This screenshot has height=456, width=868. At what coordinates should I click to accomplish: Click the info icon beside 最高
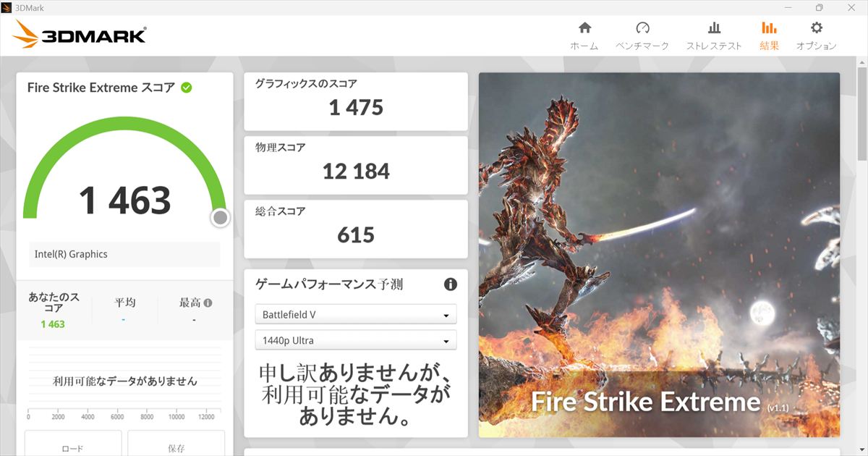click(208, 303)
